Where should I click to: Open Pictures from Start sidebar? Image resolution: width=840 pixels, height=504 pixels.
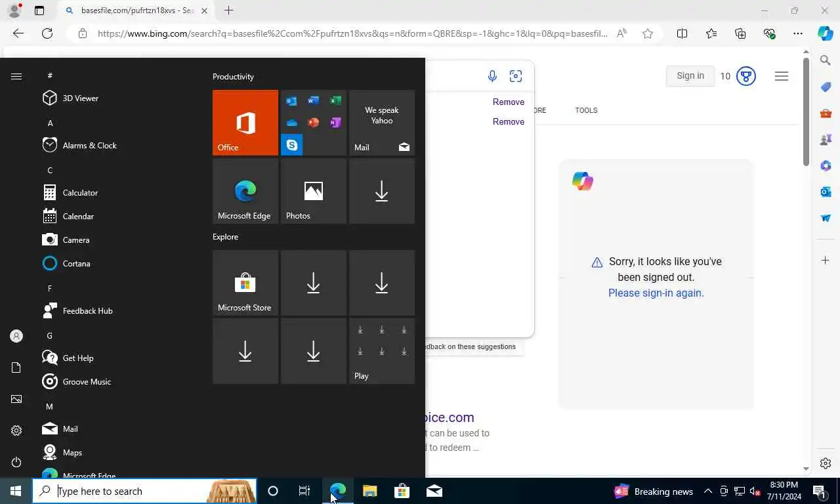[16, 399]
